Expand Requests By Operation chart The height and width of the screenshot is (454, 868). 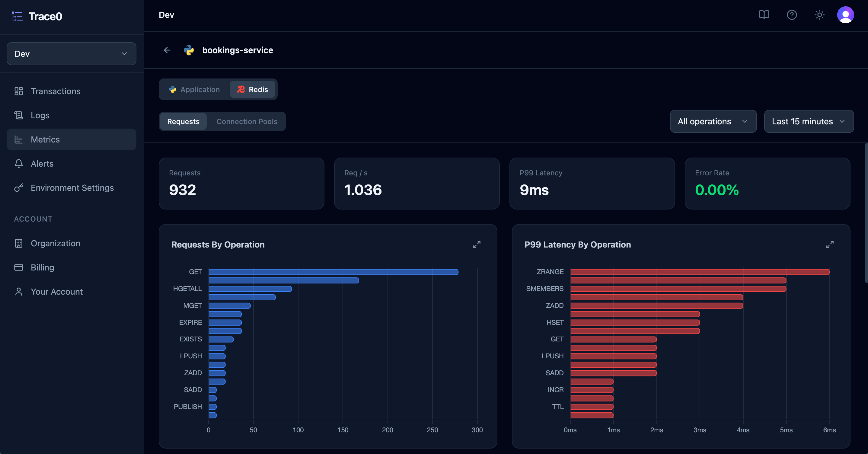(x=477, y=245)
